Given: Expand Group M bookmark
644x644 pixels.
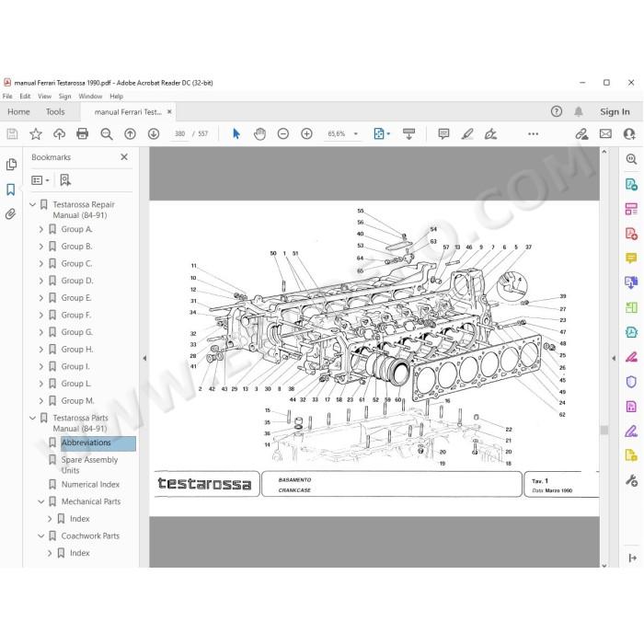Looking at the screenshot, I should 41,401.
